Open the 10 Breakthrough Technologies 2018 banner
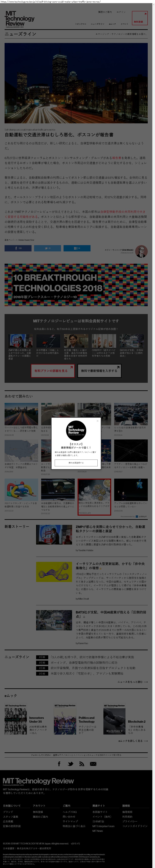155x868 pixels. click(76, 285)
